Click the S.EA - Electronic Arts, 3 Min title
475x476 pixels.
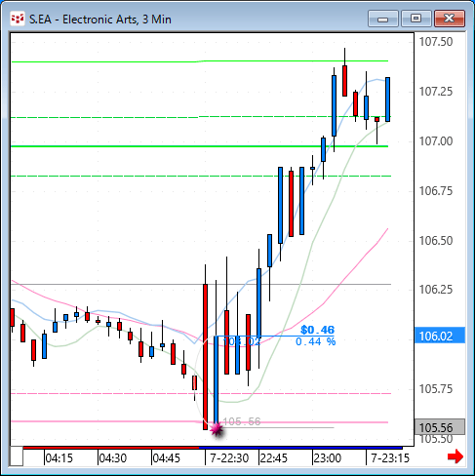click(x=100, y=20)
